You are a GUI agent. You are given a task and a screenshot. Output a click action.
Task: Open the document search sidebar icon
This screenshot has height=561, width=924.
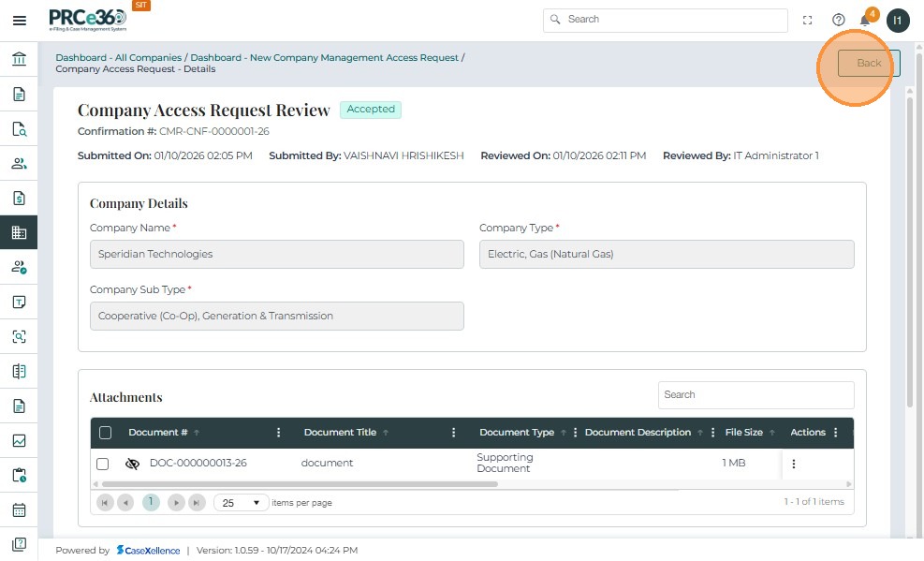tap(19, 128)
